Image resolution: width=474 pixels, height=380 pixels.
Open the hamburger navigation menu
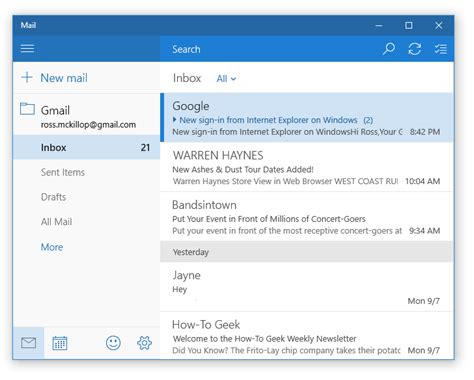(x=27, y=49)
